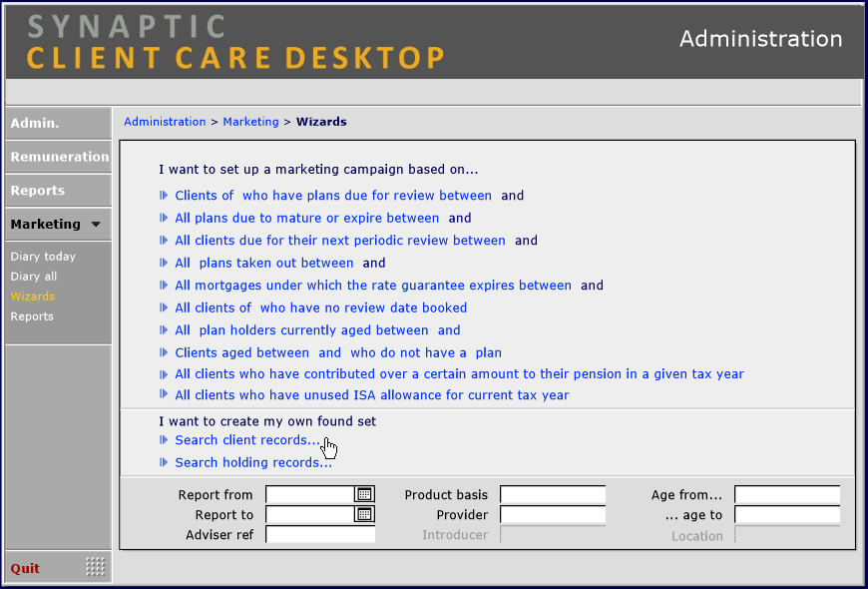The height and width of the screenshot is (589, 868).
Task: Click arrow bullet beside 'Clients aged between' wizard
Action: [x=164, y=352]
